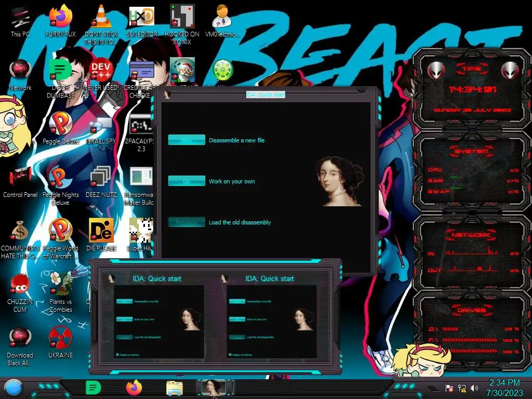Open the This PC desktop icon
The width and height of the screenshot is (532, 399).
pos(20,21)
